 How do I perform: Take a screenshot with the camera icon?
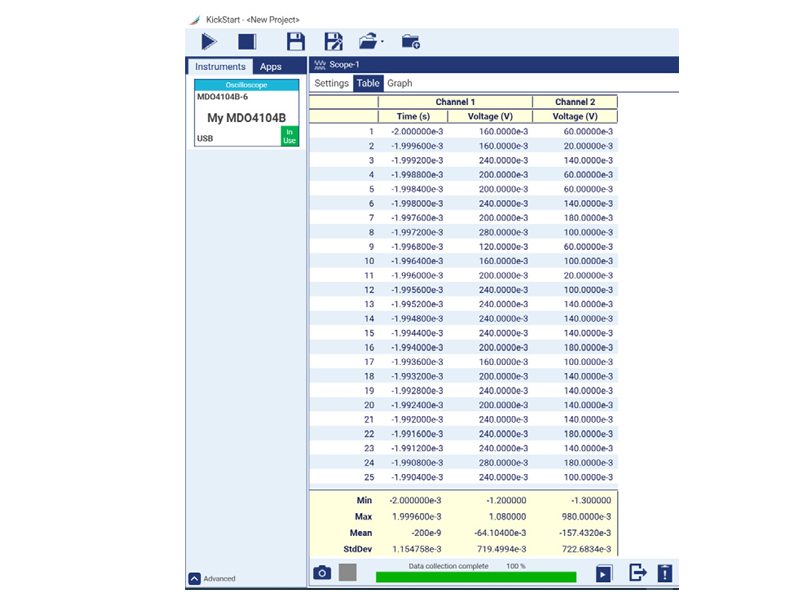tap(322, 573)
